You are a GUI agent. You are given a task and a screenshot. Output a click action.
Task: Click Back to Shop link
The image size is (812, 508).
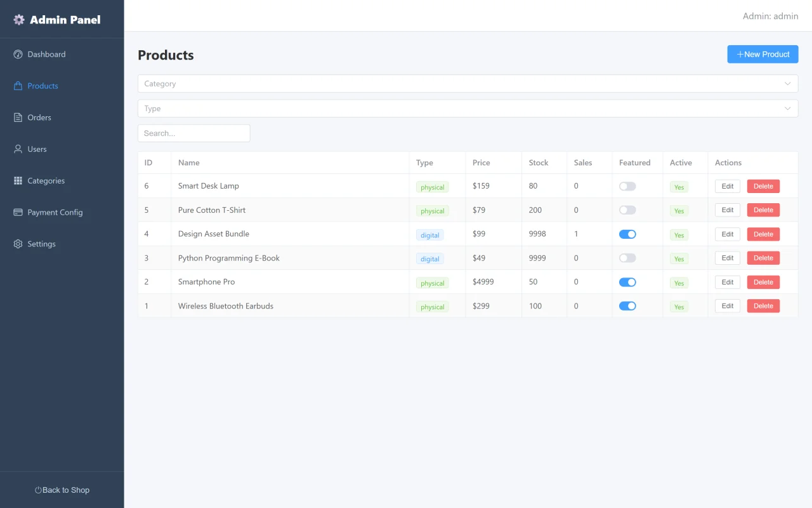point(62,490)
